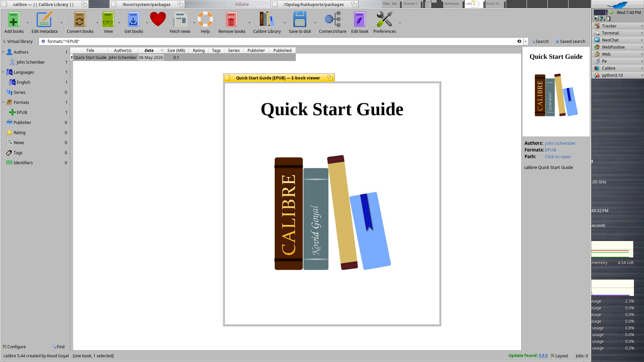This screenshot has height=362, width=644.
Task: Collapse the Authors category
Action: pyautogui.click(x=3, y=52)
